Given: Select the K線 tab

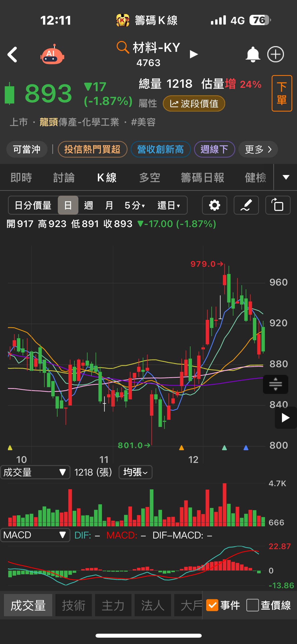Looking at the screenshot, I should (x=107, y=177).
